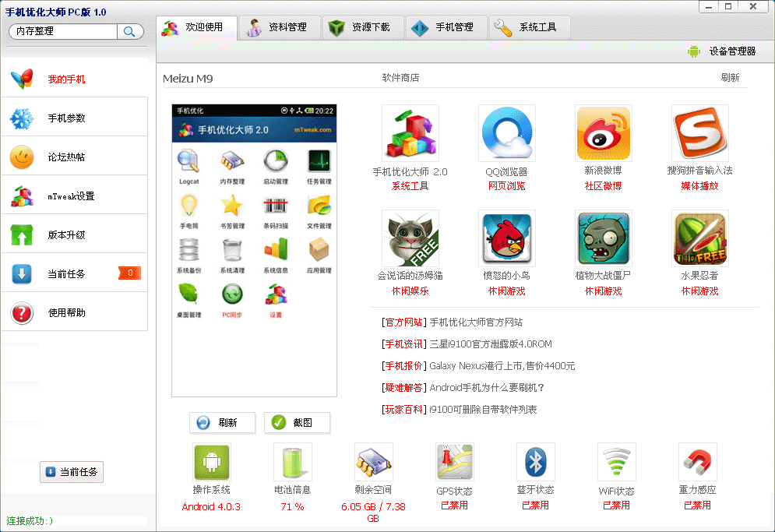Open the 系统工具 tab

point(530,28)
